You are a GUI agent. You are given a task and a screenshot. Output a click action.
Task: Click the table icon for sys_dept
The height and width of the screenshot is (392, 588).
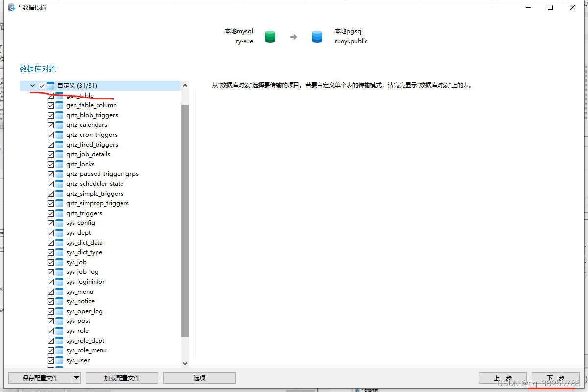(x=59, y=233)
